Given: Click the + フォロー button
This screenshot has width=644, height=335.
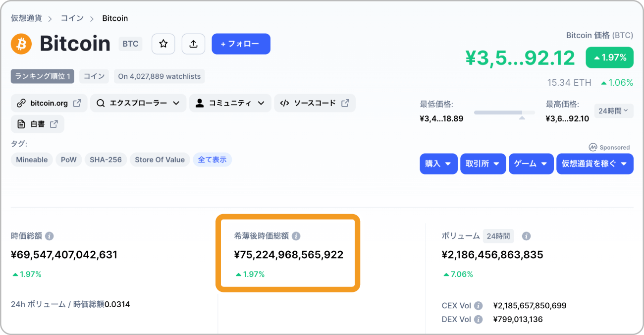Looking at the screenshot, I should coord(241,44).
